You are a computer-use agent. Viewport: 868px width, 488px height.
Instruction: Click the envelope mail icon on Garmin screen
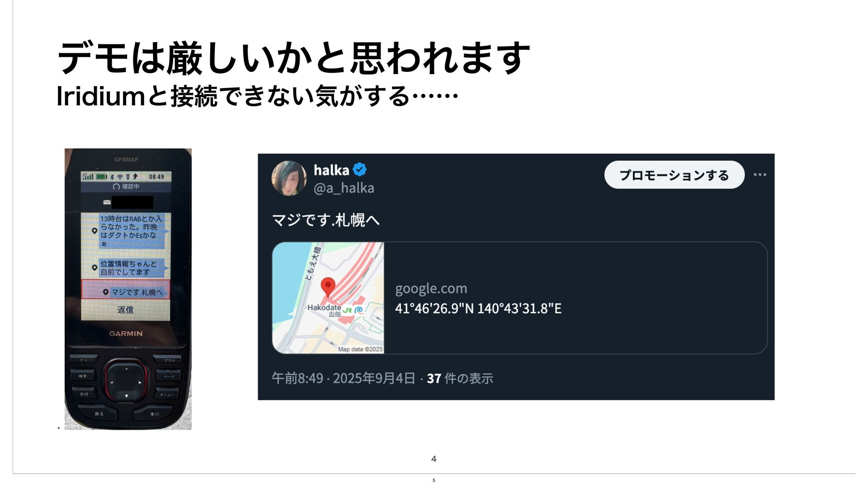pyautogui.click(x=107, y=202)
